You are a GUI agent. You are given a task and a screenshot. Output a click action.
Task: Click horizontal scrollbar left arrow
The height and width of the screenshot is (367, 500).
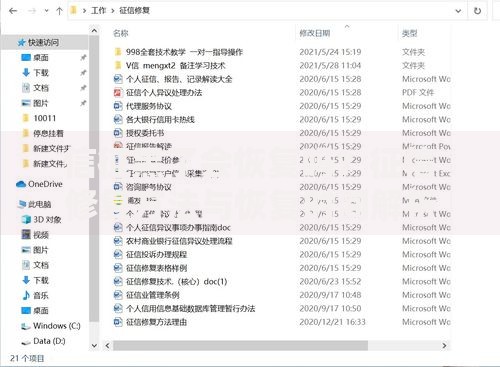click(x=107, y=346)
